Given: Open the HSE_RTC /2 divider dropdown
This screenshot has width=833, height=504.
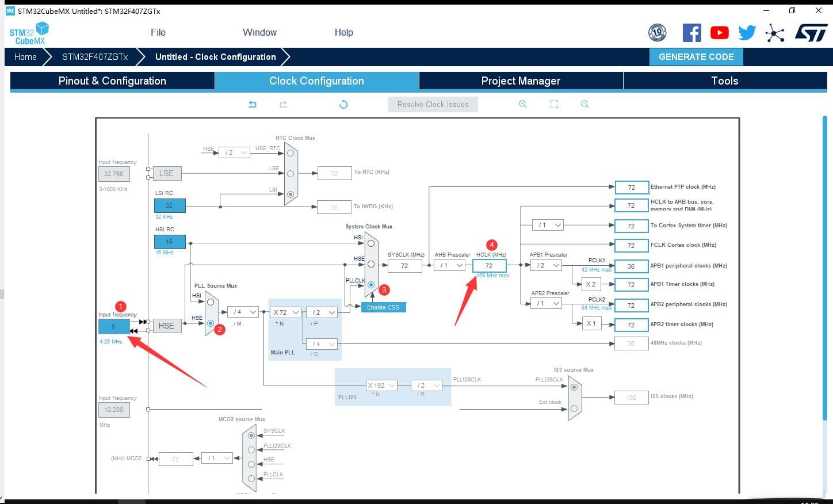Looking at the screenshot, I should point(235,152).
